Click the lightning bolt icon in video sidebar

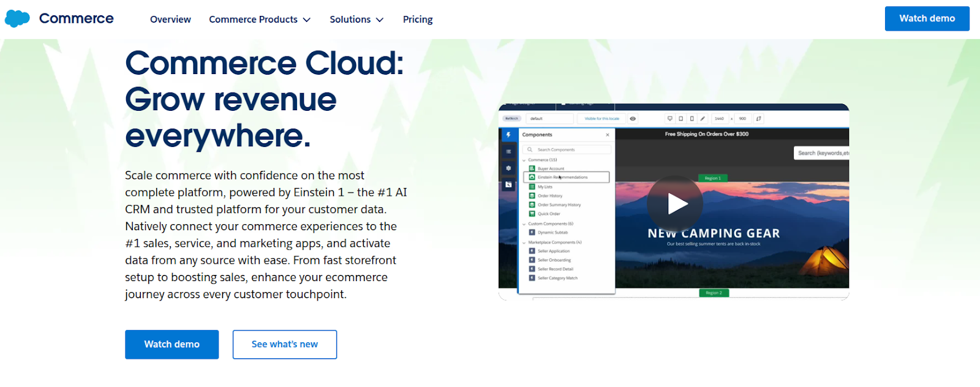click(508, 135)
